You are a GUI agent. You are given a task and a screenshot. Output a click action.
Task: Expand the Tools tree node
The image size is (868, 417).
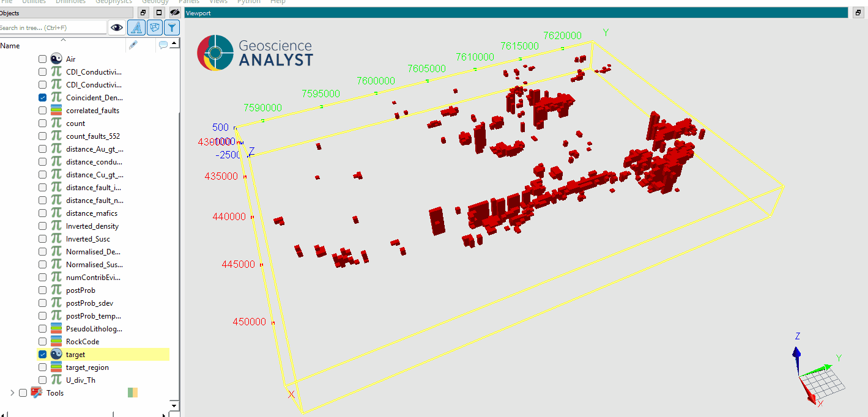point(12,393)
